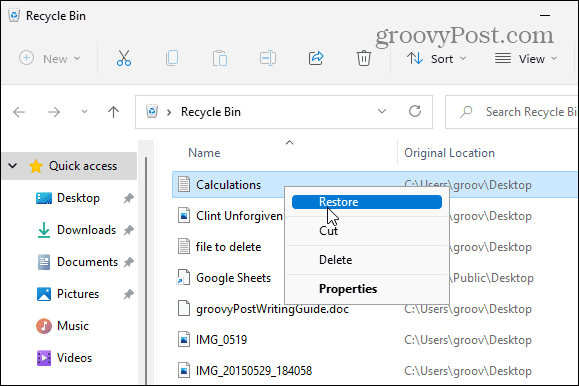Screen dimensions: 579x386
Task: Click the IMG_0519 picture icon
Action: pyautogui.click(x=184, y=339)
